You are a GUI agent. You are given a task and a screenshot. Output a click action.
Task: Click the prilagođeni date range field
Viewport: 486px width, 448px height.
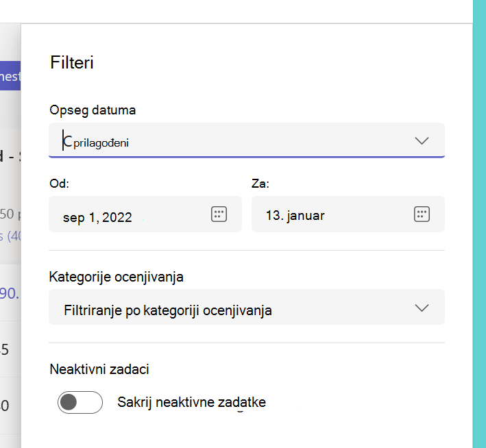247,140
